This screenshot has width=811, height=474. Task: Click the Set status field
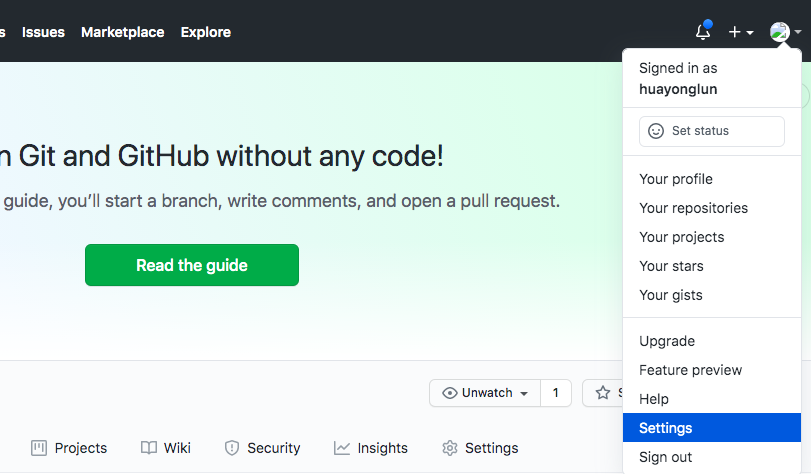coord(712,131)
